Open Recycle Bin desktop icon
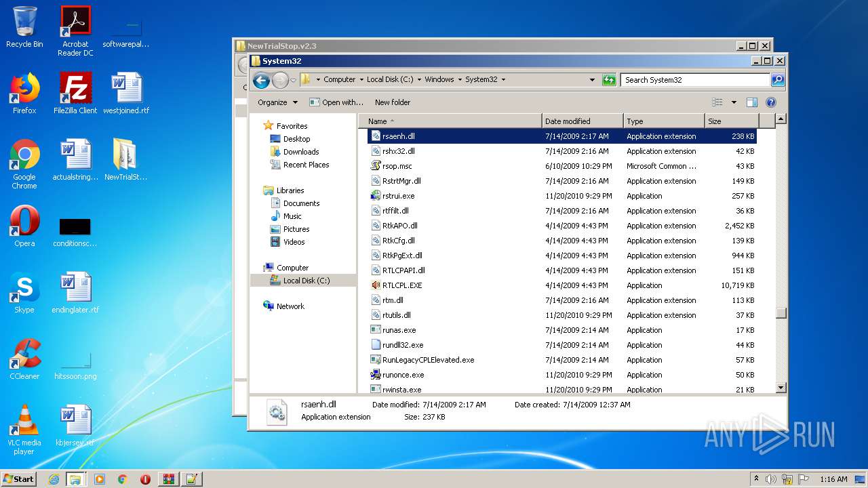868x488 pixels. (24, 27)
